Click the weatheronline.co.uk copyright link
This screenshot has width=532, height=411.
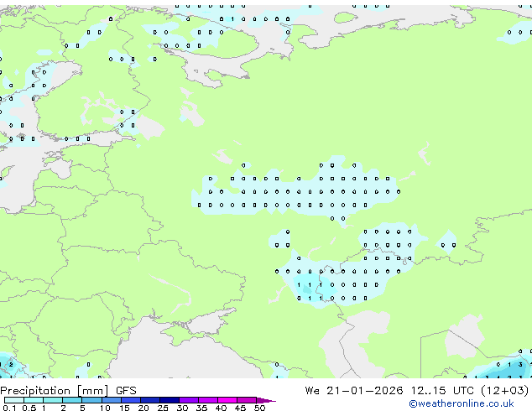tap(462, 404)
